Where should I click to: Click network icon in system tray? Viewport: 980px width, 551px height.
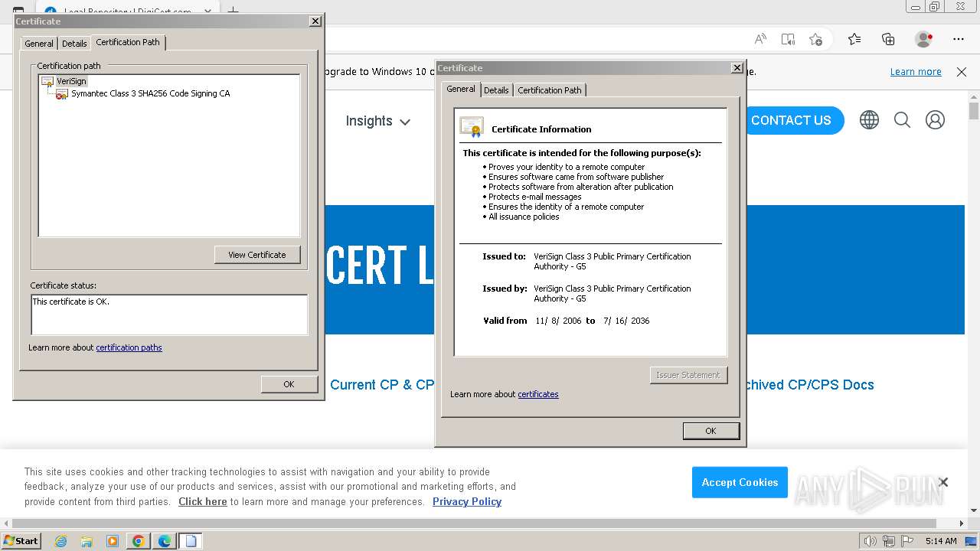(x=888, y=541)
